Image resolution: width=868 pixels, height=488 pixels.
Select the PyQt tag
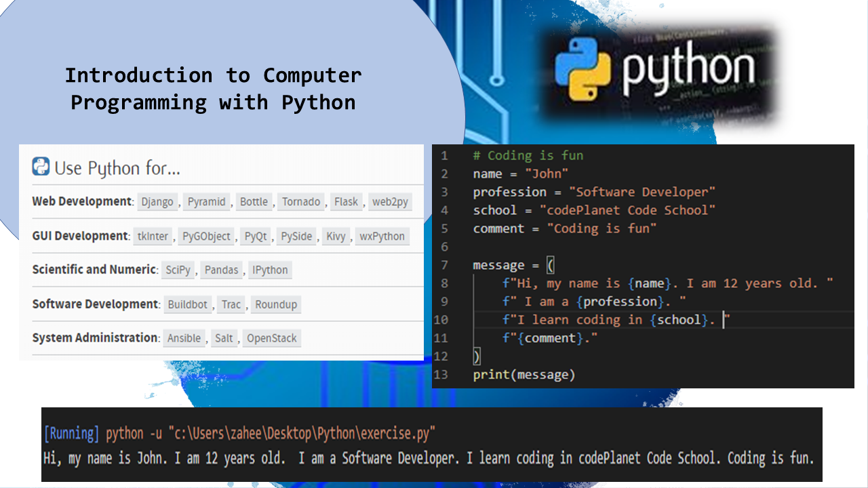[256, 237]
